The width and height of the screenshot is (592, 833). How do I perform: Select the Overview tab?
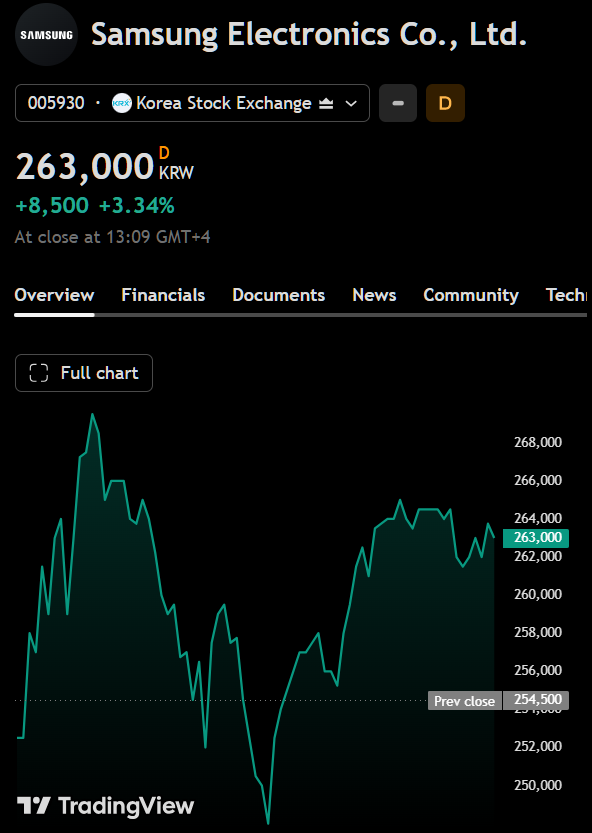click(x=54, y=295)
